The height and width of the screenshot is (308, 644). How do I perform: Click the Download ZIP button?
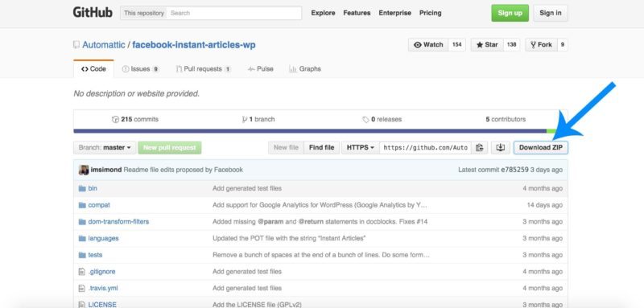pyautogui.click(x=541, y=148)
